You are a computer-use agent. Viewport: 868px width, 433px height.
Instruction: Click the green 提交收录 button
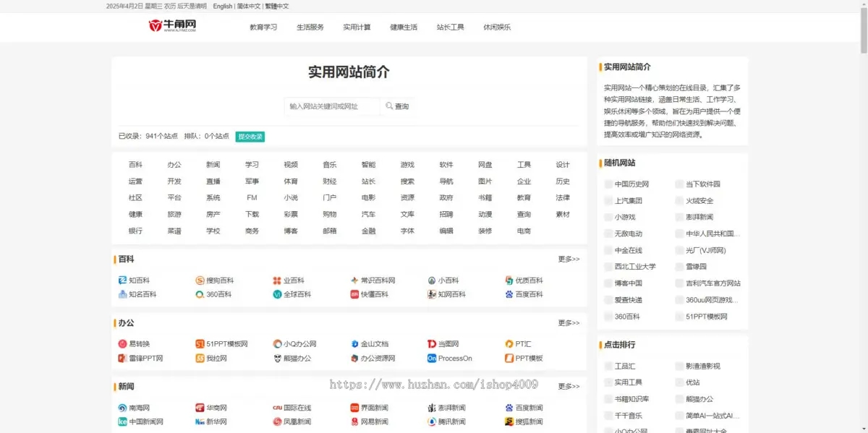pos(250,136)
